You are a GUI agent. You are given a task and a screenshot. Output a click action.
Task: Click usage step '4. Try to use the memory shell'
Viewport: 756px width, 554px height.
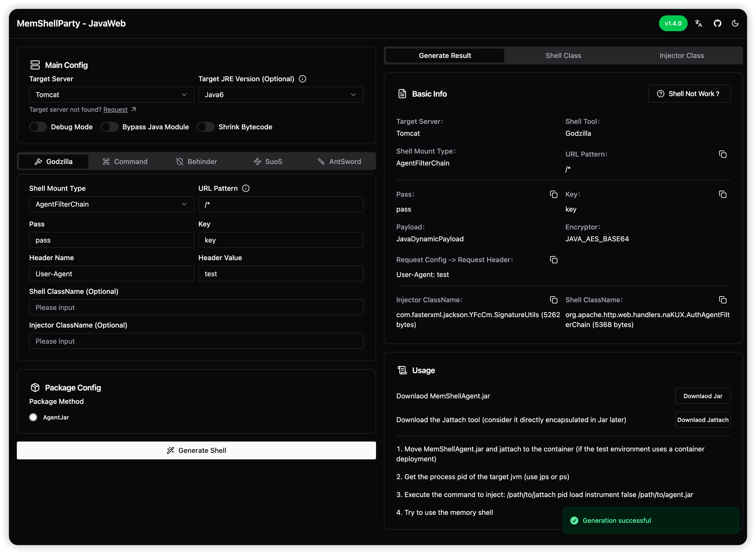tap(445, 512)
